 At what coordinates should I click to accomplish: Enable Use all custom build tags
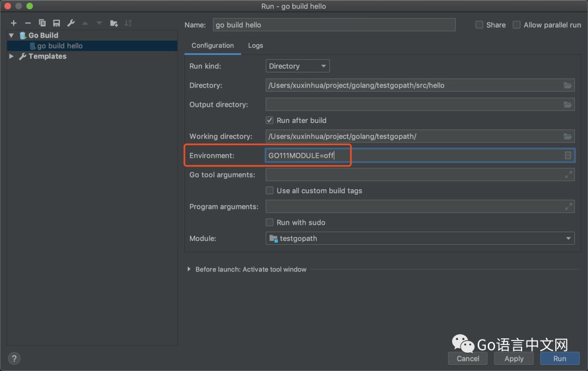point(269,191)
